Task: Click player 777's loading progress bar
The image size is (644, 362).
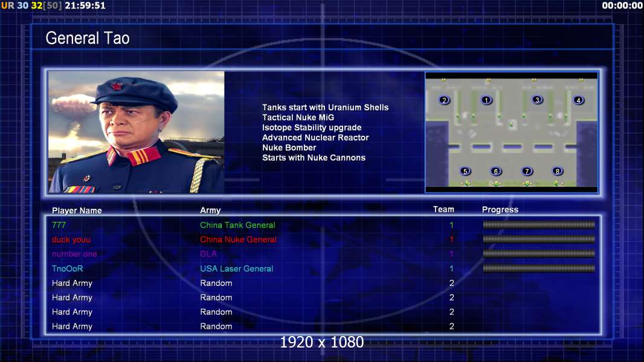Action: pos(539,224)
